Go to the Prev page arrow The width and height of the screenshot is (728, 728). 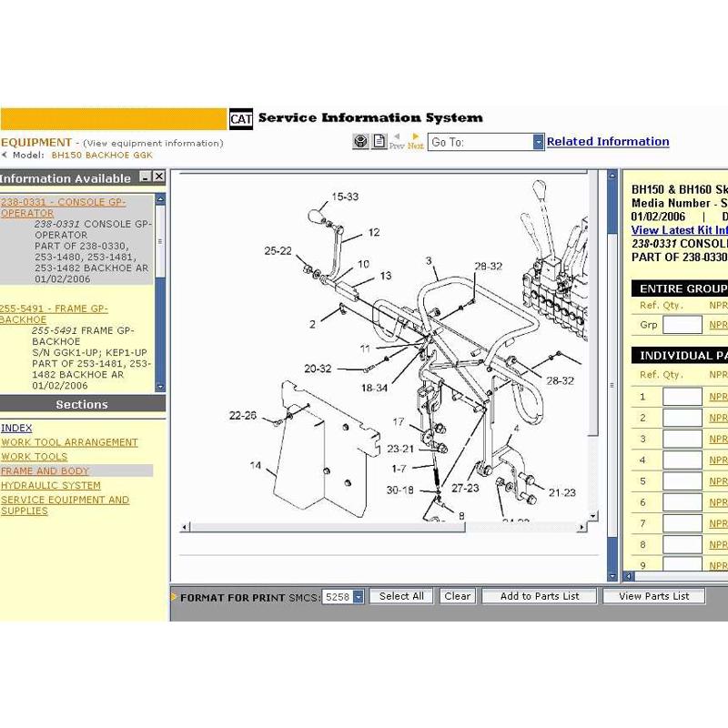pos(397,142)
